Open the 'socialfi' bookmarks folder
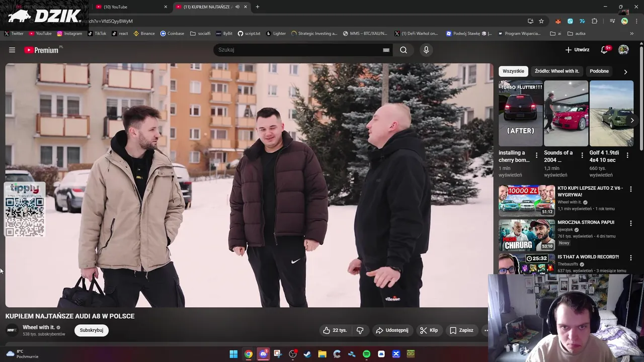The width and height of the screenshot is (644, 362). [x=200, y=34]
